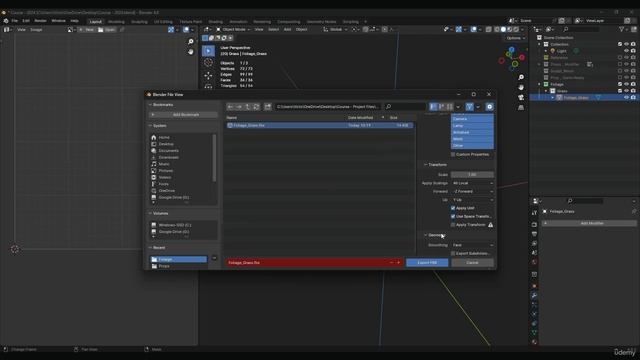Go to parent directory in file browser
The image size is (640, 360).
click(x=248, y=107)
